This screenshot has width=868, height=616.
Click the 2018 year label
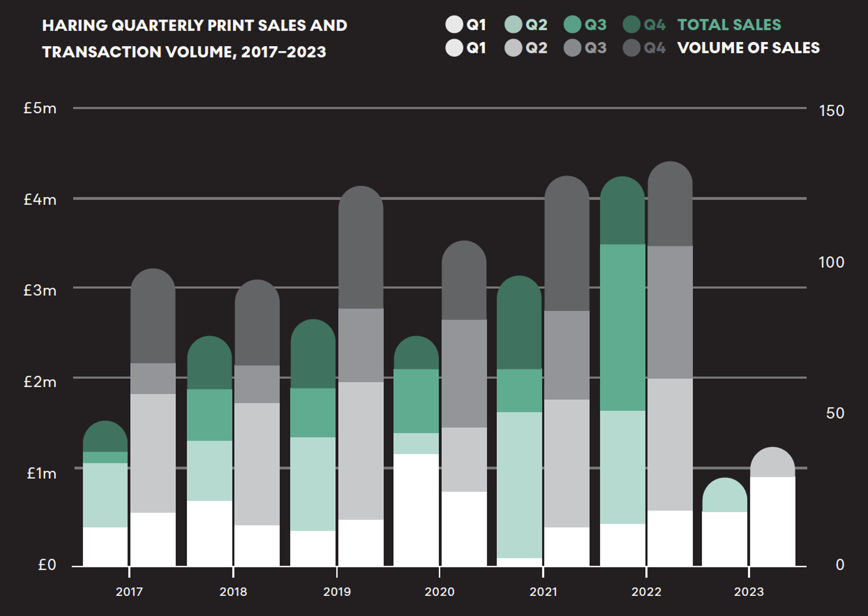click(x=233, y=592)
